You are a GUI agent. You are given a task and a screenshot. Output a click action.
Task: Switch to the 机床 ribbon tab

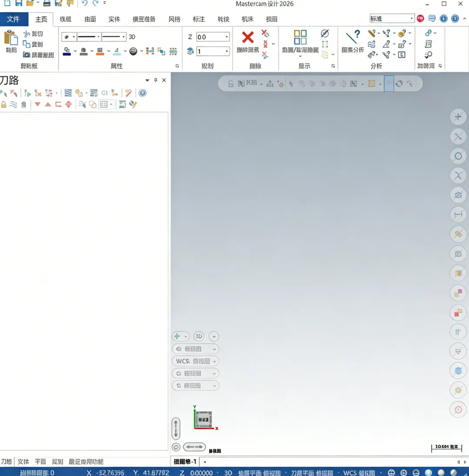click(248, 19)
